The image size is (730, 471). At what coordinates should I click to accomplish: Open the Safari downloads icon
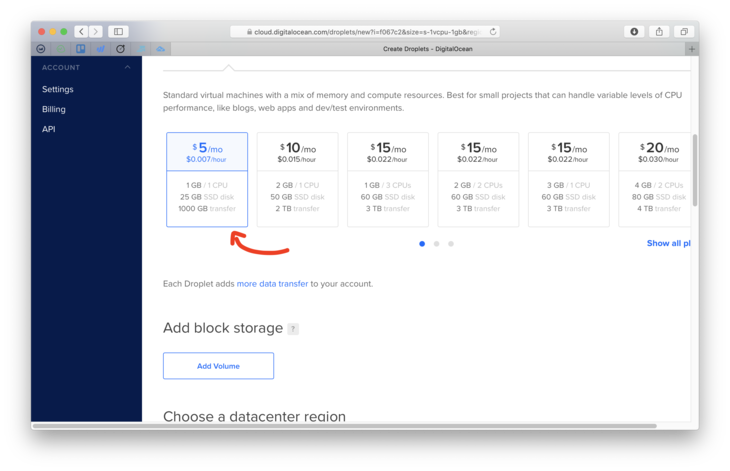[x=634, y=32]
